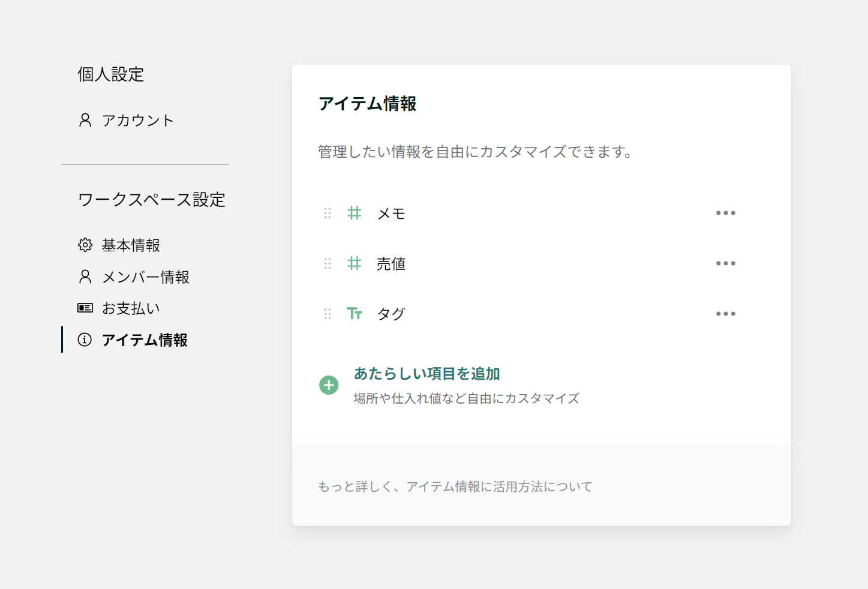This screenshot has width=868, height=589.
Task: Click the info icon beside sidebar アイテム情報
Action: (85, 340)
